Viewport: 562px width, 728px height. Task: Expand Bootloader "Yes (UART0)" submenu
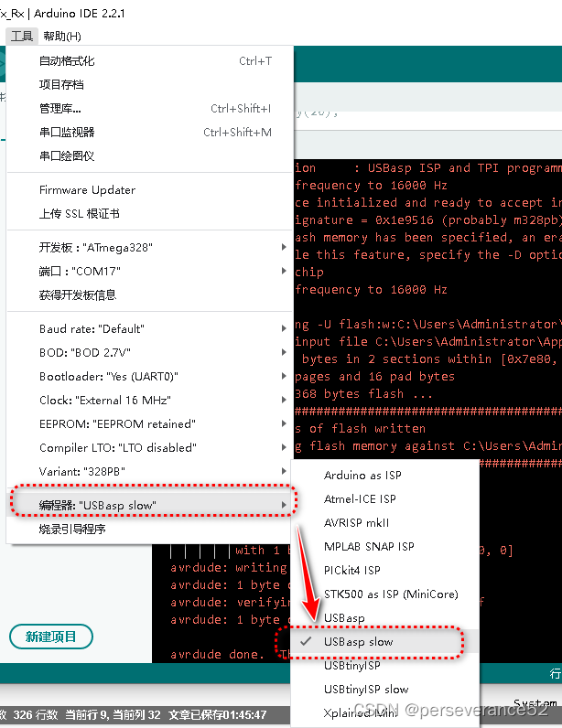click(x=150, y=376)
